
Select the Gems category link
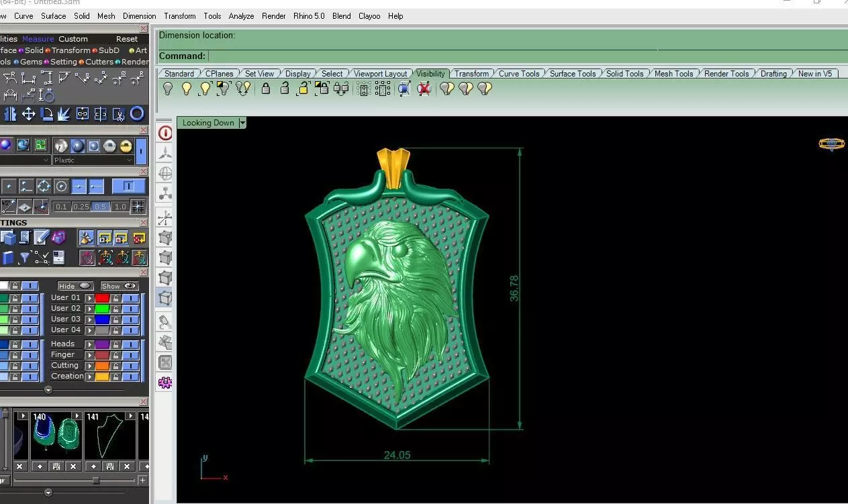point(32,62)
